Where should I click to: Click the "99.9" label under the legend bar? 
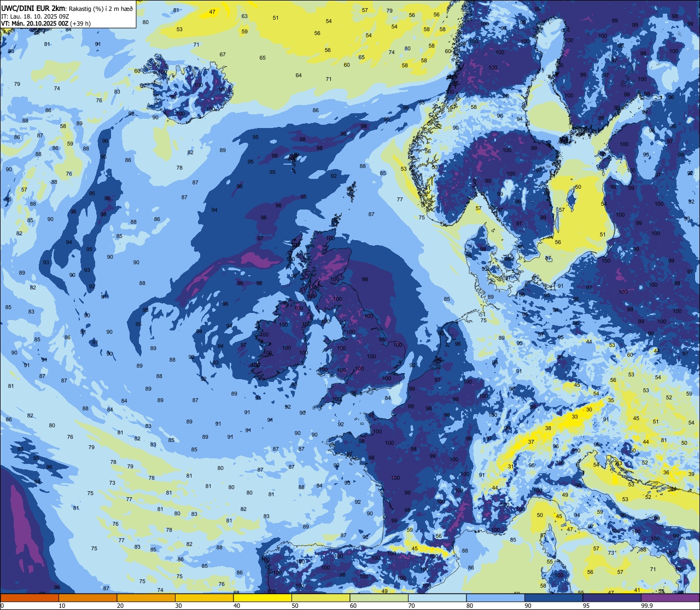tap(647, 606)
